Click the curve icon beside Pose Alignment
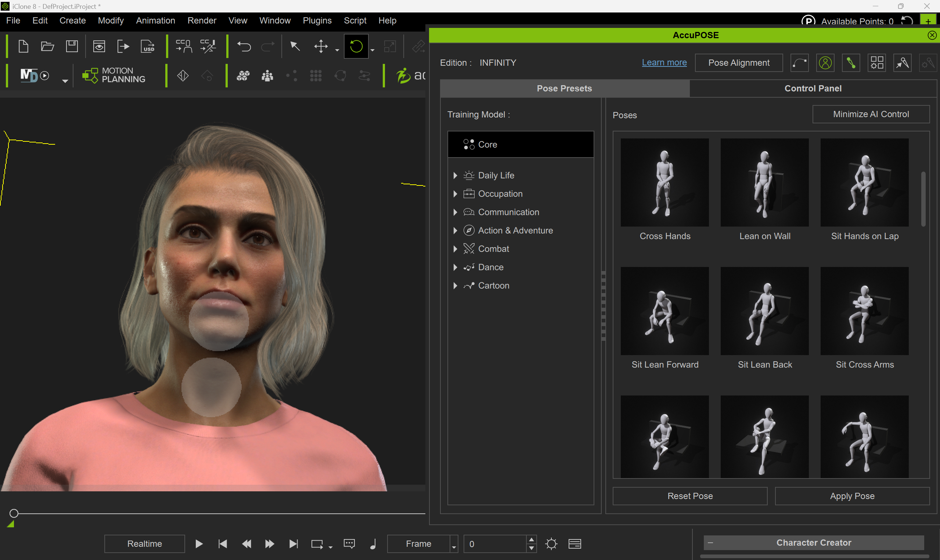 (x=800, y=63)
